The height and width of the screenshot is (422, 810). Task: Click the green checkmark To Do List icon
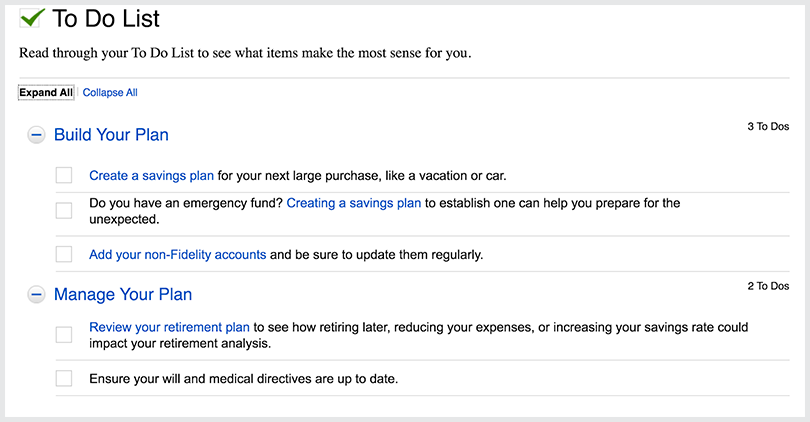coord(32,18)
